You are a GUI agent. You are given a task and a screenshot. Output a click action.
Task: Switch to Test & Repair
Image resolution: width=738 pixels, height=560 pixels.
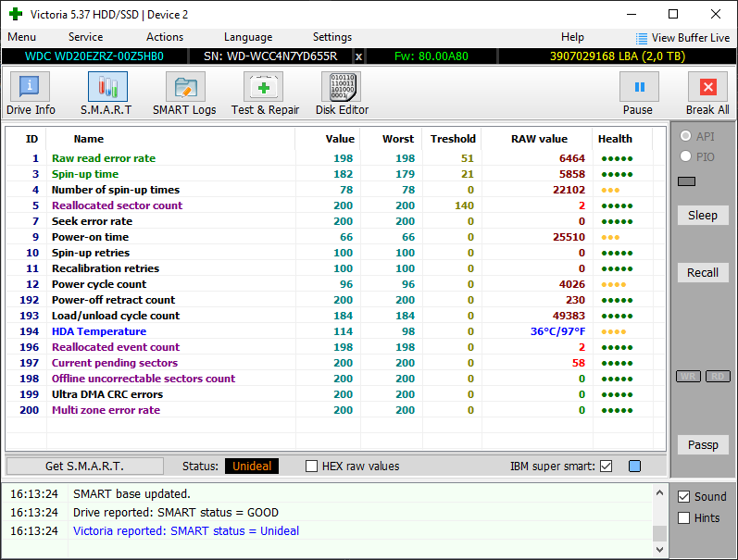[265, 94]
